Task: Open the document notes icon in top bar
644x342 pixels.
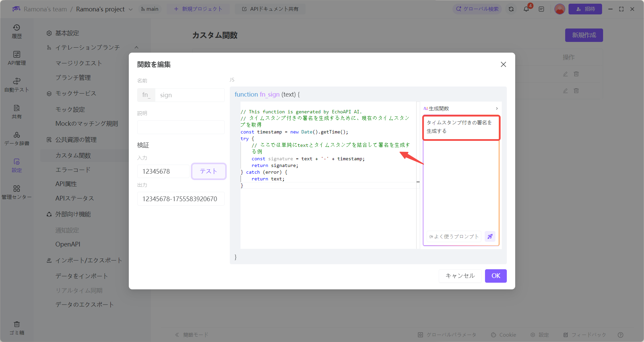Action: 541,9
